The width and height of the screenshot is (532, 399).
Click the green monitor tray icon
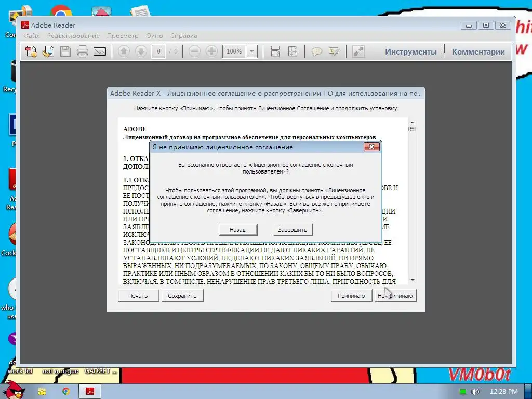tap(463, 392)
